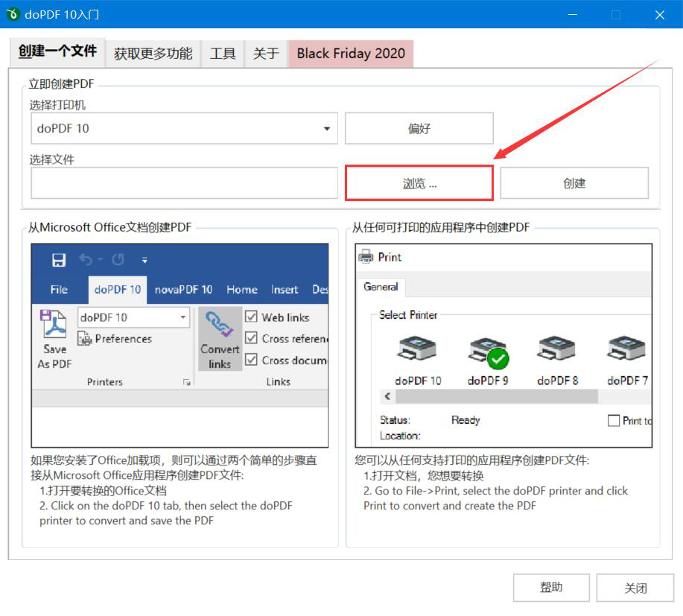Viewport: 683px width, 616px height.
Task: Expand the quick access toolbar customize arrow
Action: click(144, 261)
